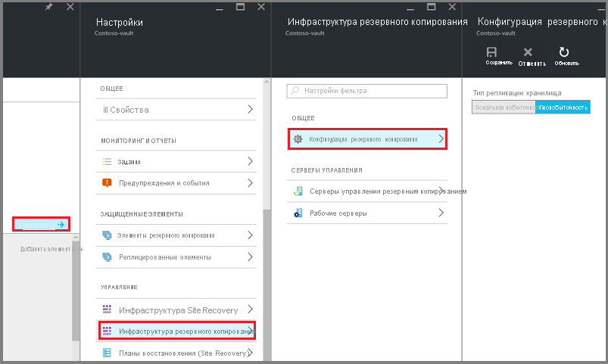
Task: Open Инфраструктура резервного копирования item
Action: pyautogui.click(x=176, y=331)
